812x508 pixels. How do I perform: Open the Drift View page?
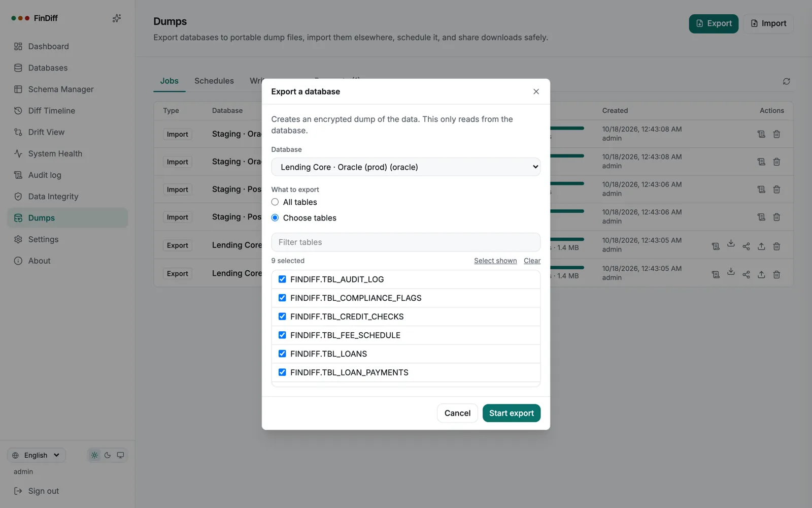[x=67, y=132]
